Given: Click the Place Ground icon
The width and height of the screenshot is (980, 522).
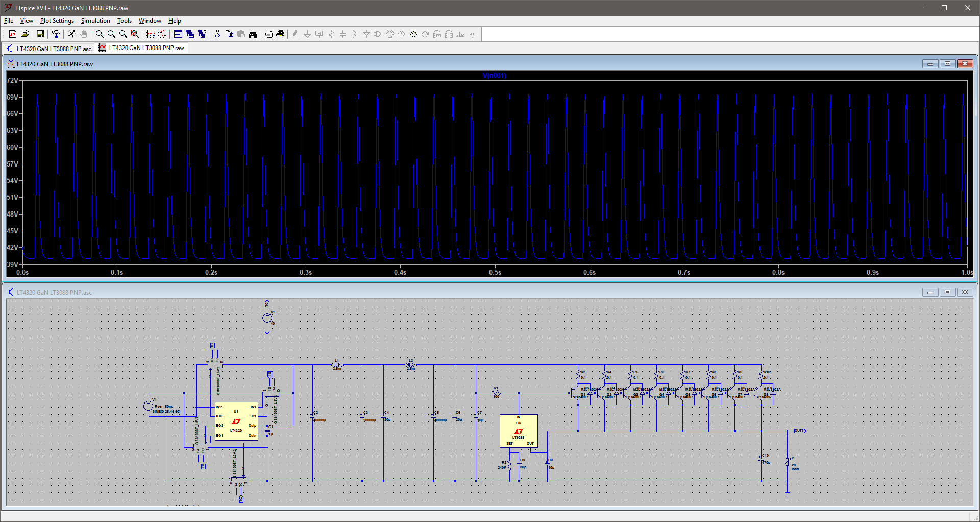Looking at the screenshot, I should click(x=308, y=34).
